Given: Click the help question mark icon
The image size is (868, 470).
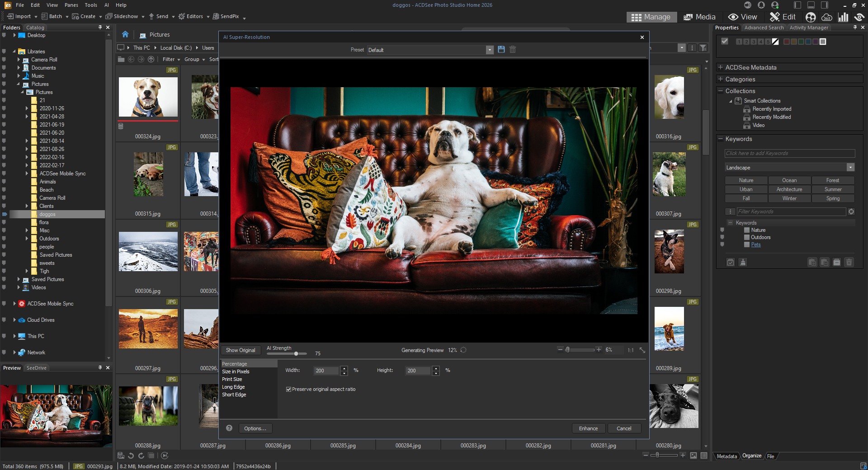Looking at the screenshot, I should point(229,428).
